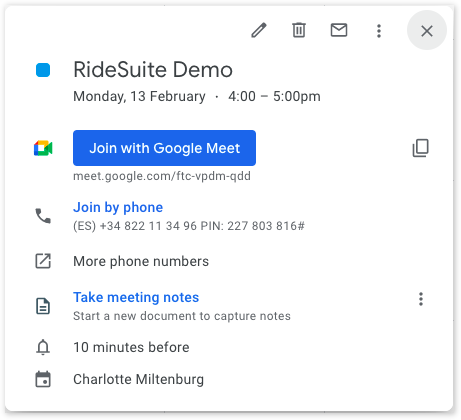Start Take meeting notes document

point(136,297)
